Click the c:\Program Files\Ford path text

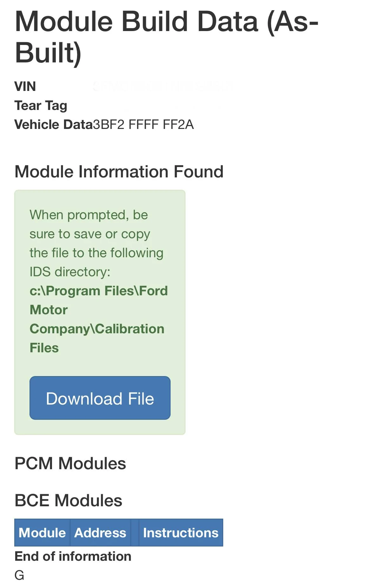point(99,291)
